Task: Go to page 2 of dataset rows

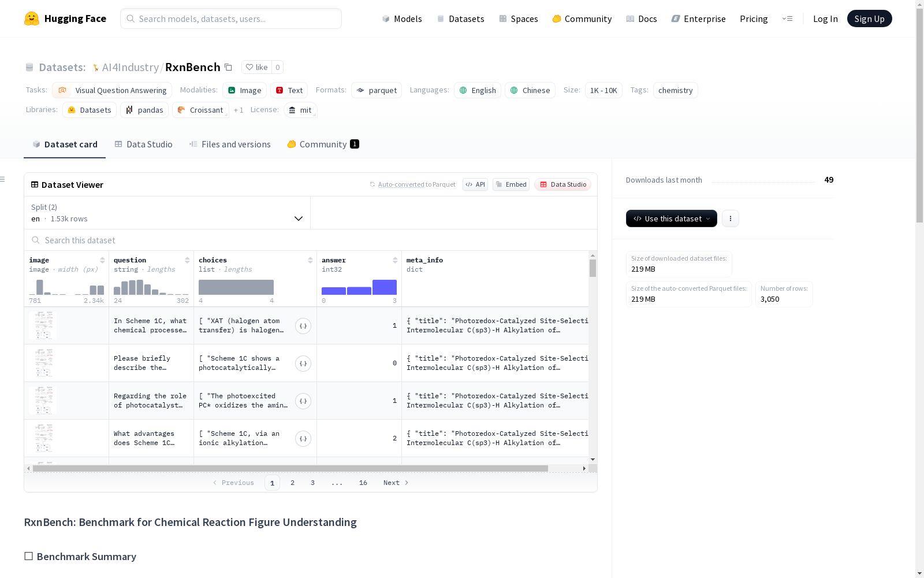Action: 293,483
